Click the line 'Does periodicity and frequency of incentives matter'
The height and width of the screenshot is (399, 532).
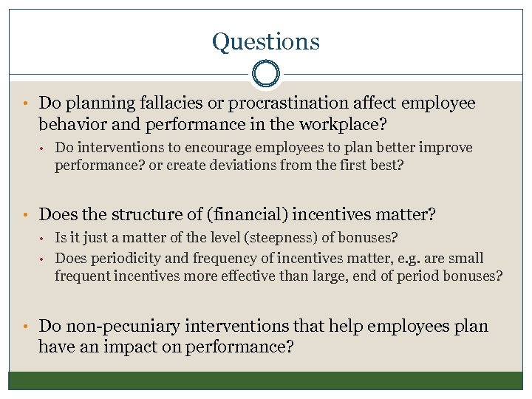pyautogui.click(x=269, y=259)
